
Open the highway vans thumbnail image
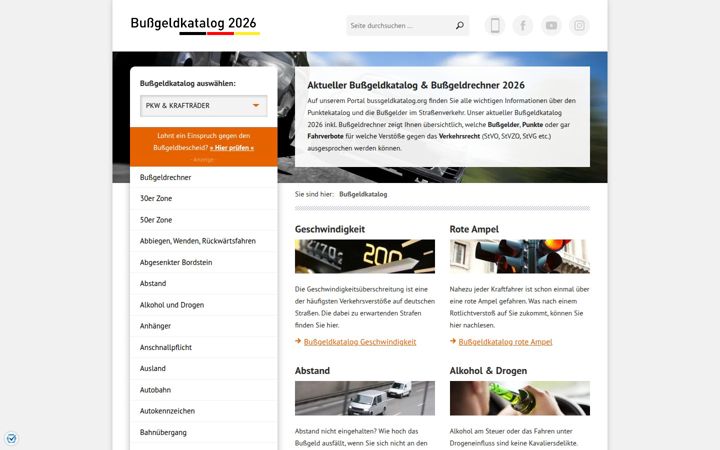[365, 398]
